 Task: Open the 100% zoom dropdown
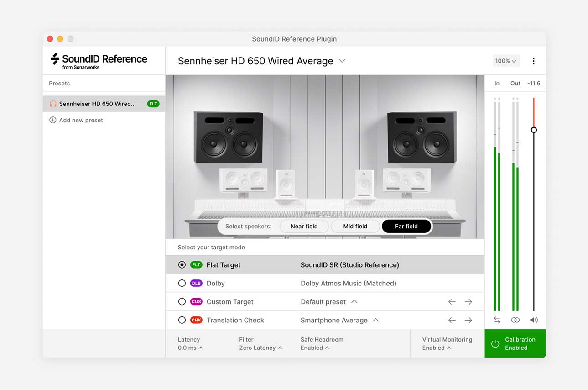[506, 60]
